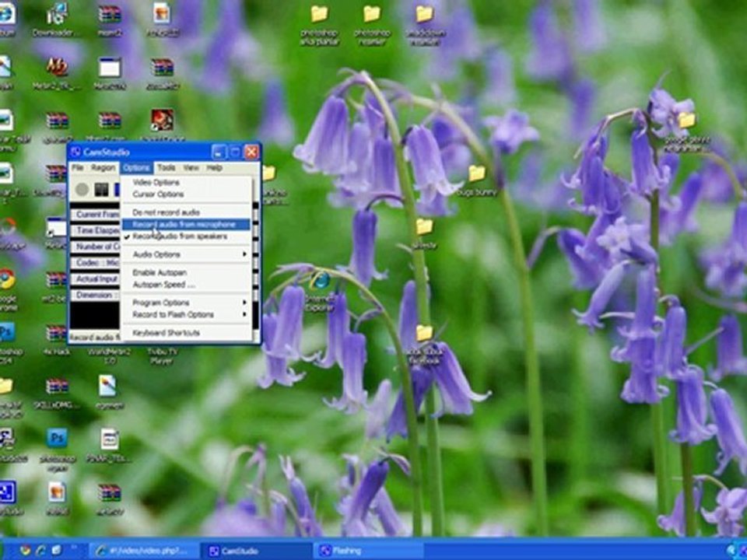Open the Region menu

coord(103,167)
